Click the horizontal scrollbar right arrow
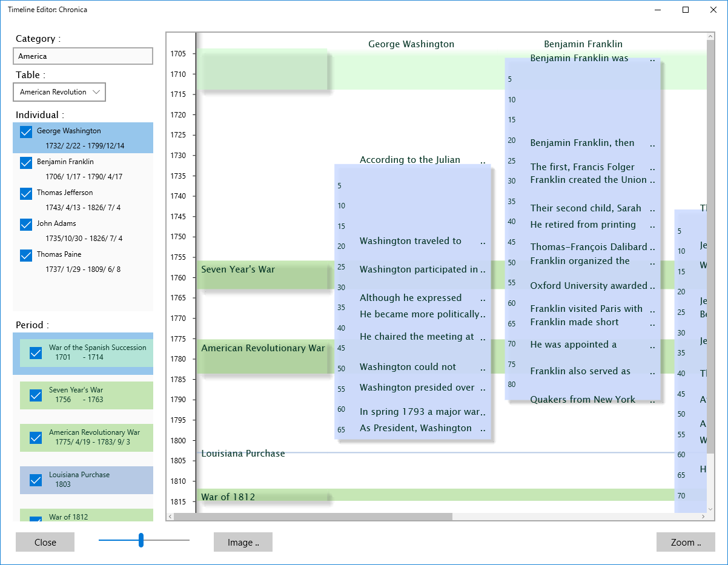The width and height of the screenshot is (728, 565). pyautogui.click(x=703, y=517)
